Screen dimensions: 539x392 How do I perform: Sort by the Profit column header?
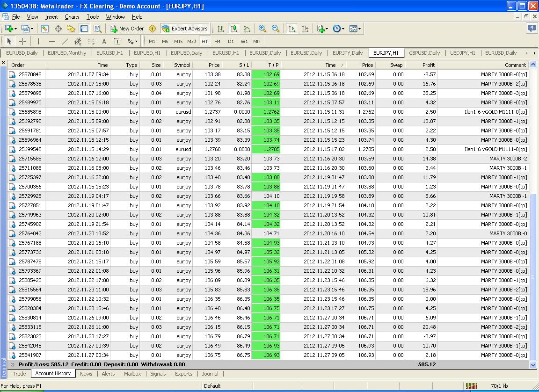(x=421, y=65)
